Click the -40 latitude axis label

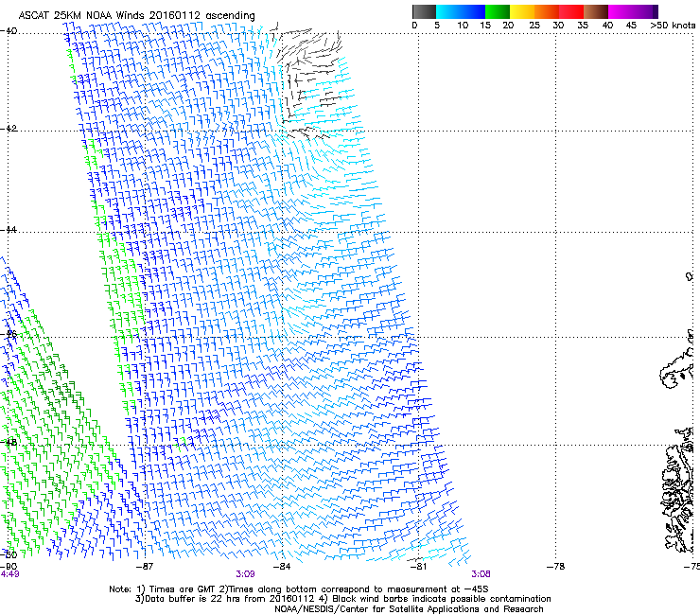pyautogui.click(x=9, y=31)
